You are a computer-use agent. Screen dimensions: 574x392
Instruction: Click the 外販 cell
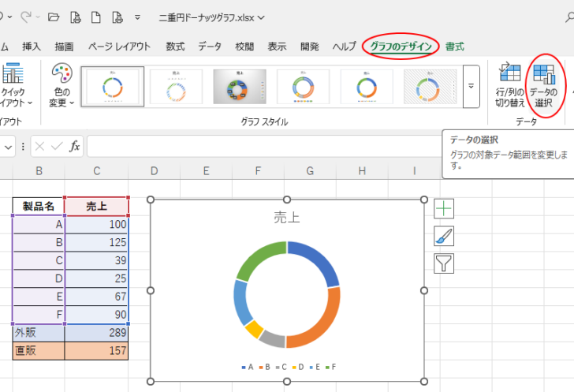click(39, 333)
